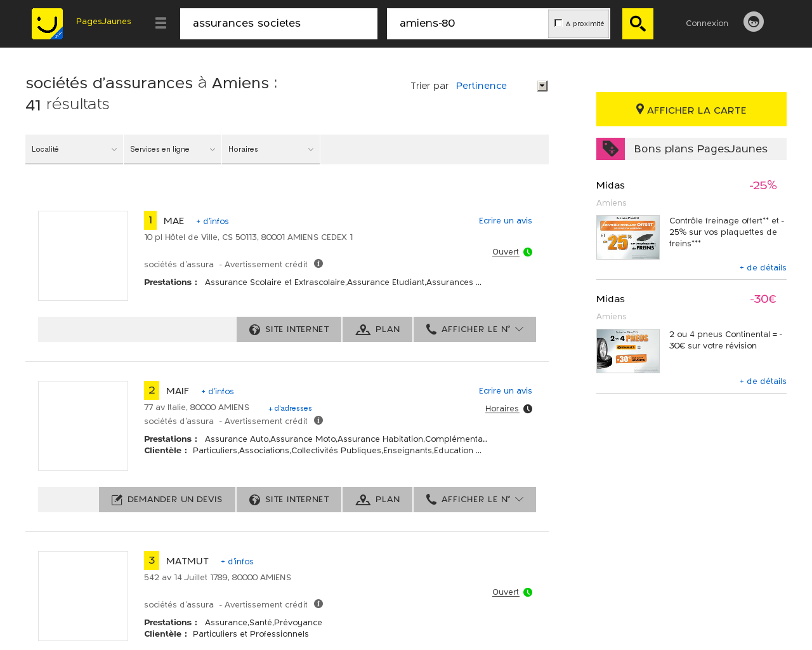Click the green clock icon for MAE
Image resolution: width=812 pixels, height=650 pixels.
tap(528, 252)
